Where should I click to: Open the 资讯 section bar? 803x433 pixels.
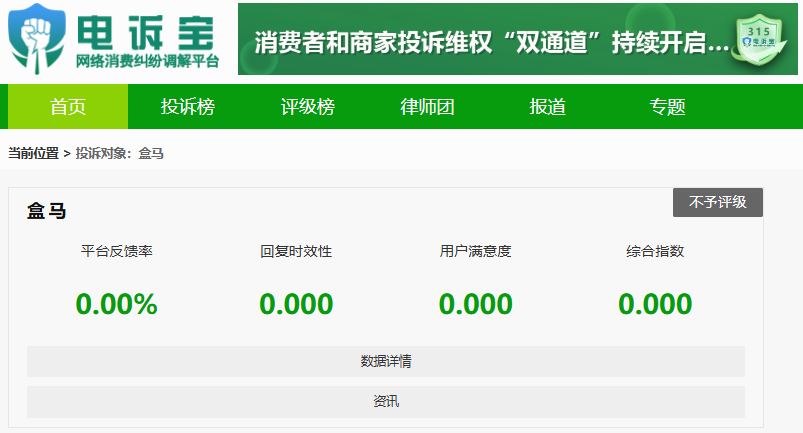386,401
